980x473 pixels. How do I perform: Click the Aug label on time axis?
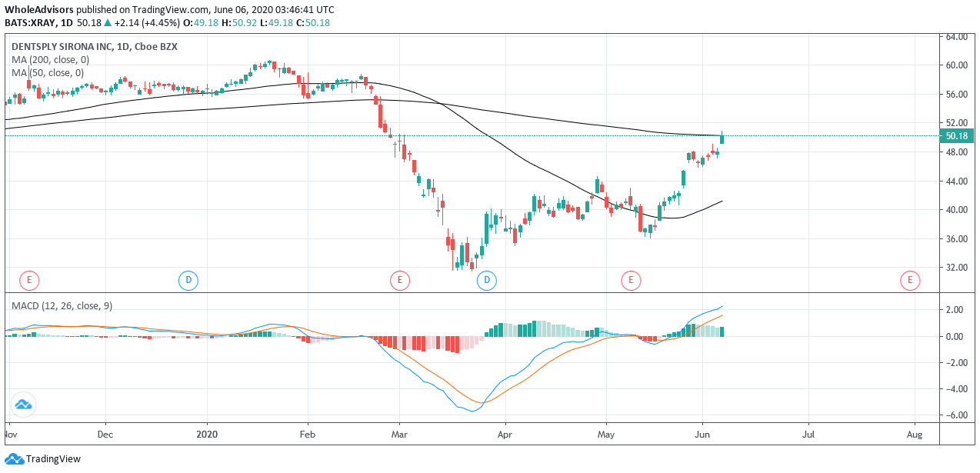coord(915,434)
